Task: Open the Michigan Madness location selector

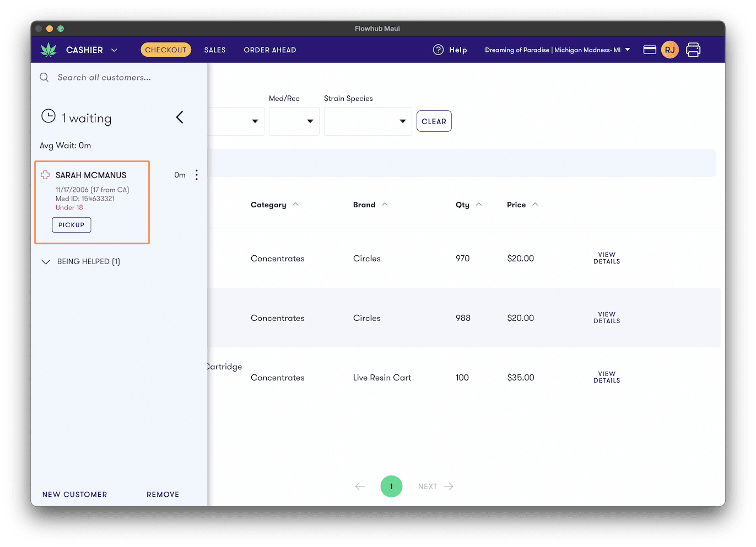Action: pos(557,50)
